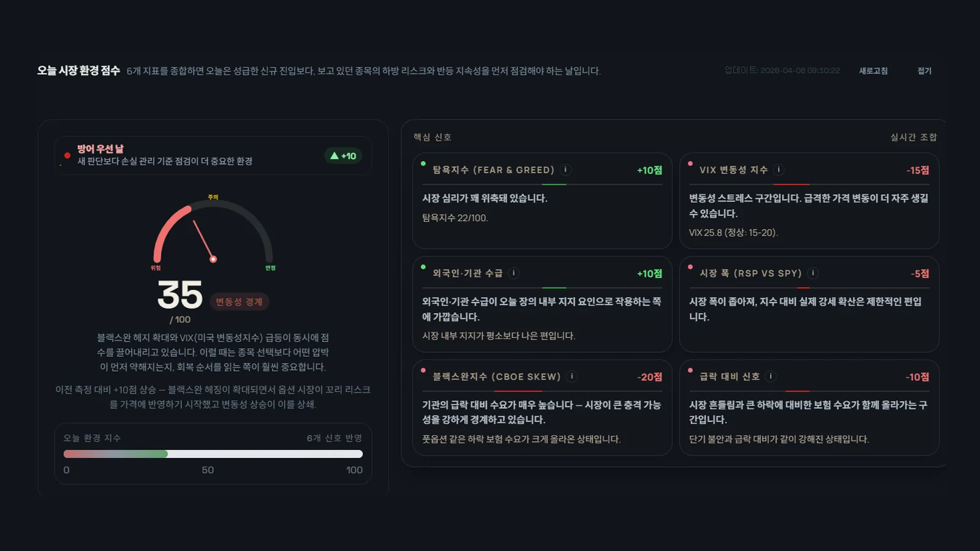Image resolution: width=980 pixels, height=551 pixels.
Task: Open the VIX 변동성 지수 info icon
Action: tap(778, 170)
